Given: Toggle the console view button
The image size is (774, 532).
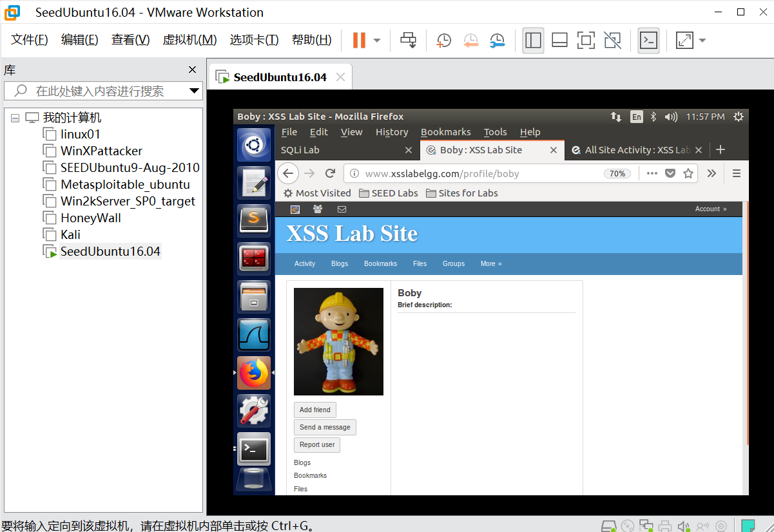Looking at the screenshot, I should click(648, 40).
